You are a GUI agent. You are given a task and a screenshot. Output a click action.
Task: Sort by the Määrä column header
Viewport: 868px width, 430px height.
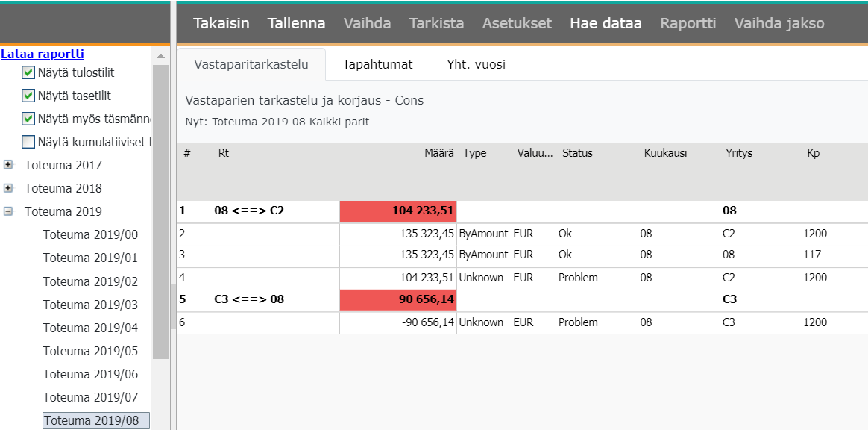[438, 153]
